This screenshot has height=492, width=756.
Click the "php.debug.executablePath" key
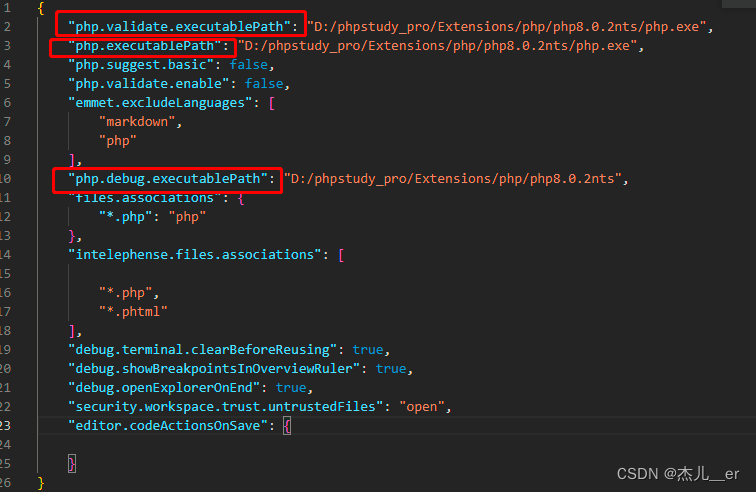point(168,179)
